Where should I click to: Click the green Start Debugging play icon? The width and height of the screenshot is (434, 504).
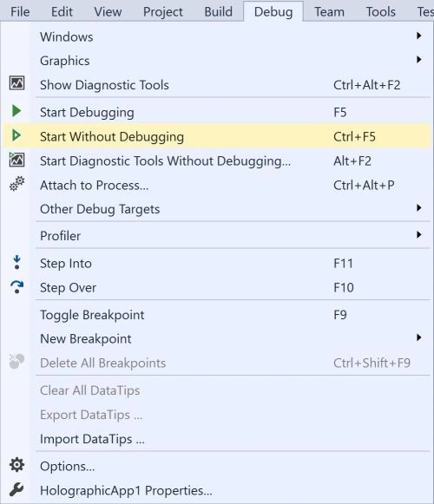click(x=16, y=111)
